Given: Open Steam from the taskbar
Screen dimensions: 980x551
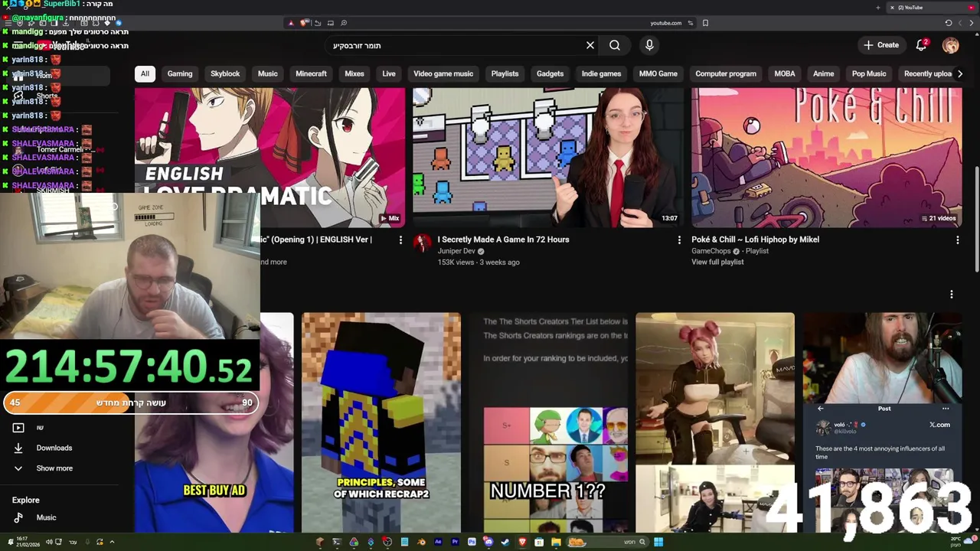Looking at the screenshot, I should (505, 542).
